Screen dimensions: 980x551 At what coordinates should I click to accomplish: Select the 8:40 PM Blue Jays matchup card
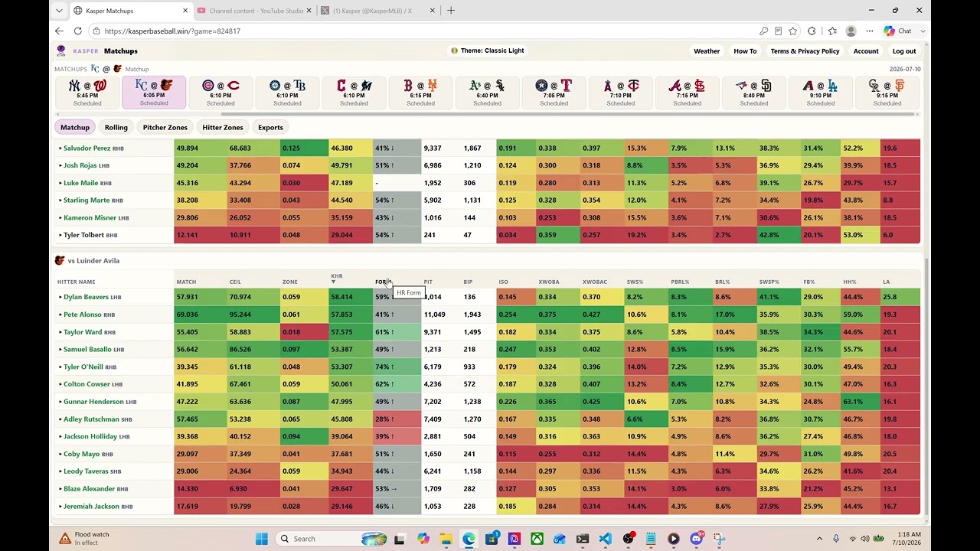click(x=753, y=93)
